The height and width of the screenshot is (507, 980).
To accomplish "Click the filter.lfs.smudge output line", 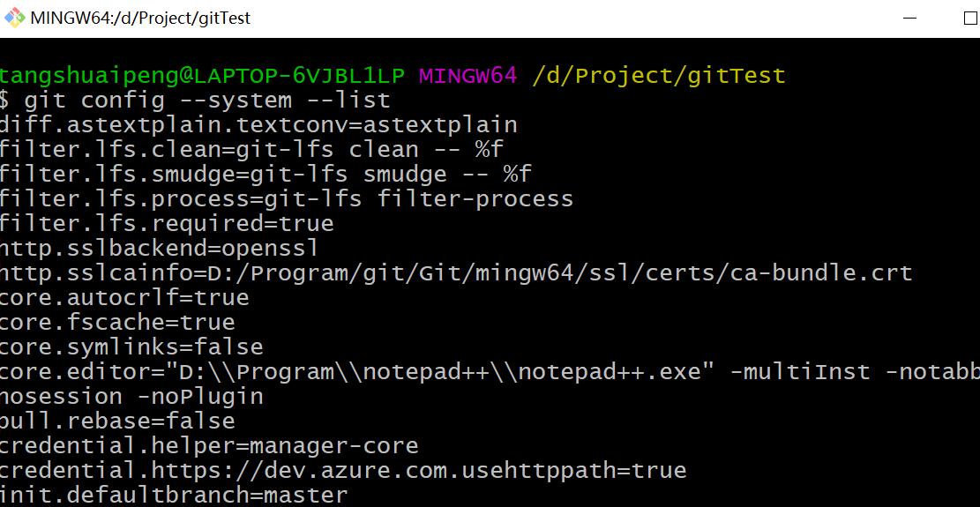I will point(266,175).
